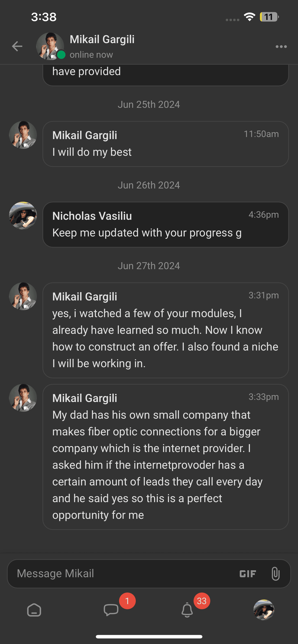
Task: Tap the paperclip attachment icon
Action: point(275,574)
